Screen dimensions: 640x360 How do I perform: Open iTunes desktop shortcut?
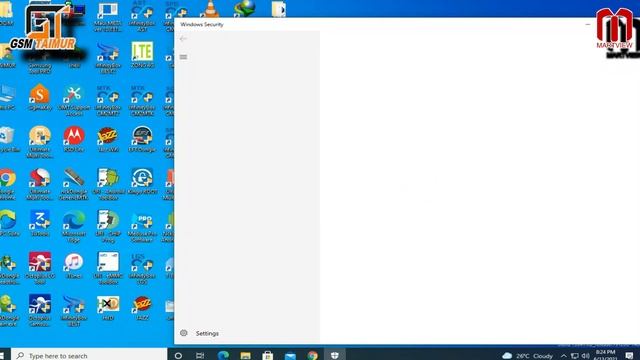(x=74, y=266)
